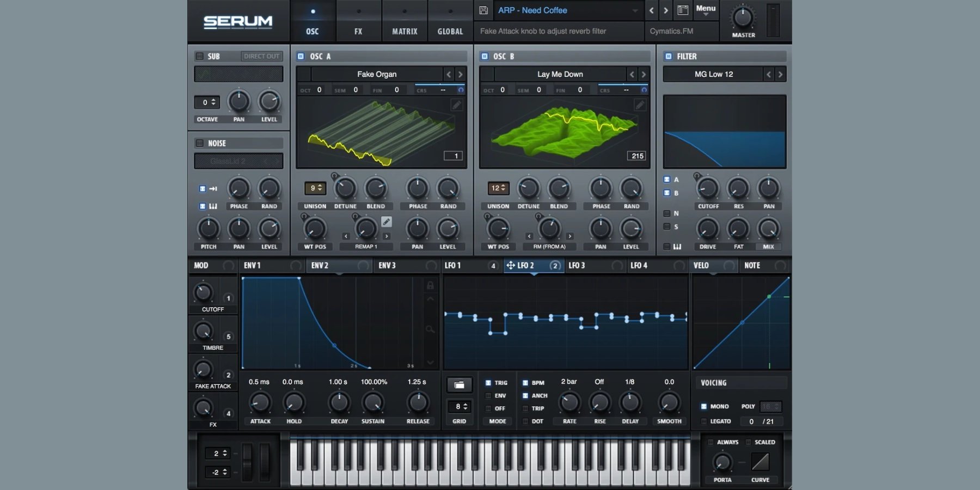Toggle the noise one-shot arrow icon
Viewport: 980px width, 490px height.
point(213,189)
